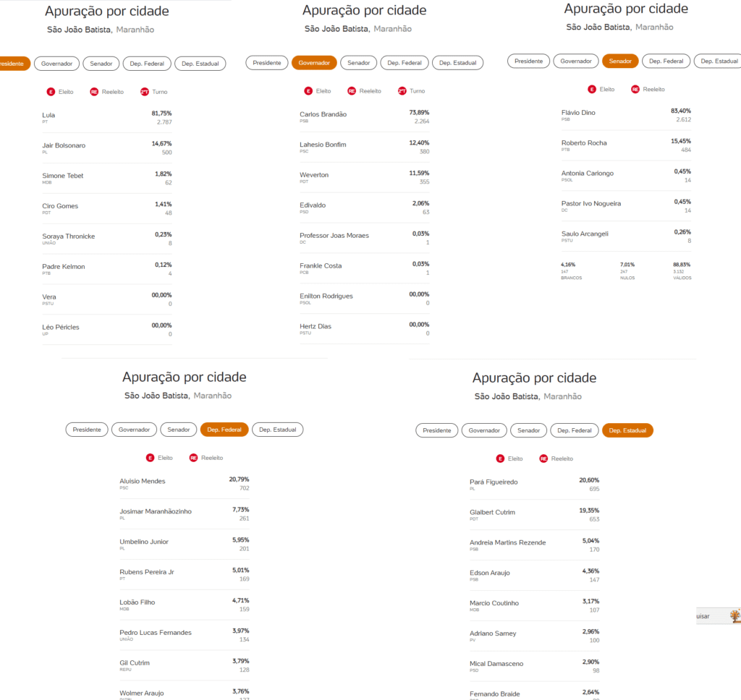Open the Senador tab in the panel listing Aluisio Mendes
Image resolution: width=741 pixels, height=700 pixels.
179,430
